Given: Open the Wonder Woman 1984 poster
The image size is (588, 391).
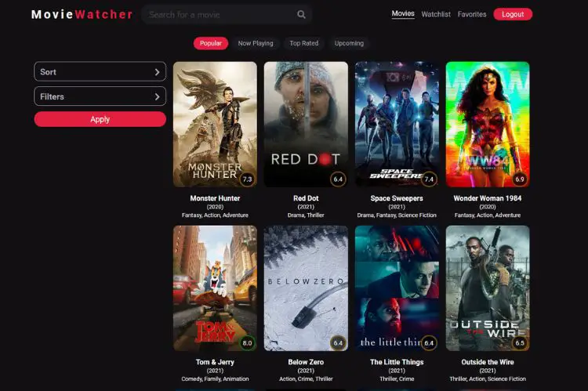Looking at the screenshot, I should (488, 124).
